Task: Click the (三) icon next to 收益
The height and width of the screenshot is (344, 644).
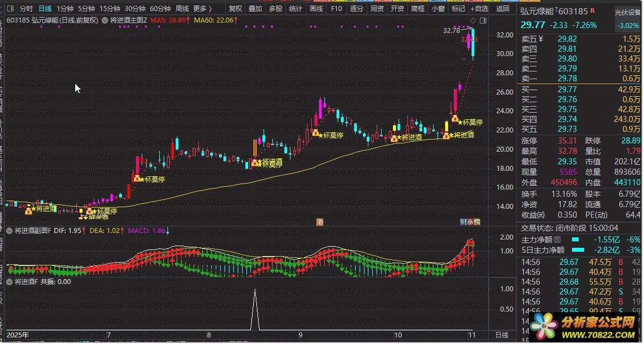Action: coord(541,214)
